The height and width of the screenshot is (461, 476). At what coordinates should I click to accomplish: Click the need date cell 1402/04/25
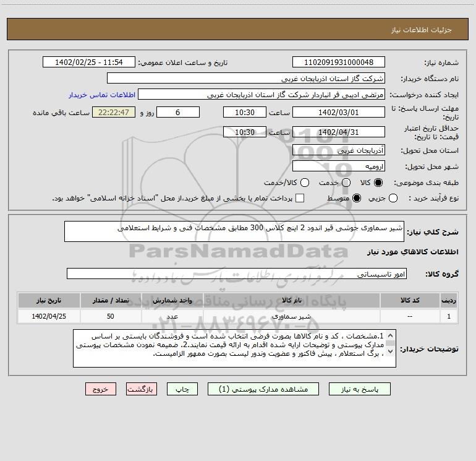(x=49, y=316)
